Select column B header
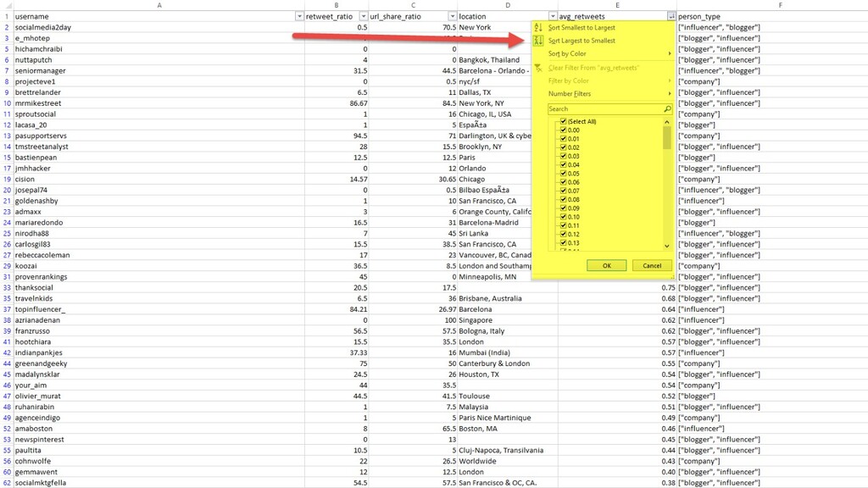This screenshot has width=868, height=488. click(336, 5)
